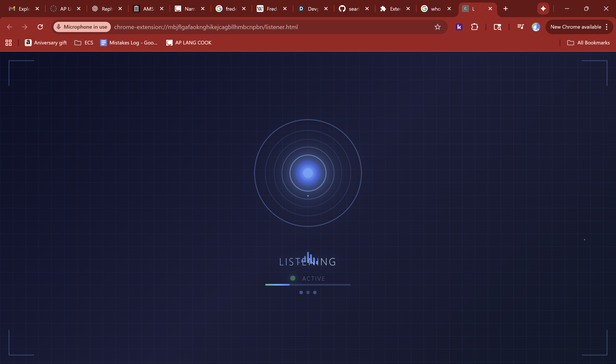The height and width of the screenshot is (364, 616).
Task: Open the Extensions puzzle icon
Action: [474, 27]
